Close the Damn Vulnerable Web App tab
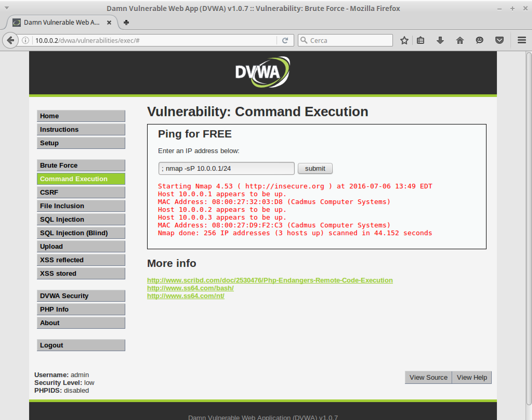 [x=109, y=23]
